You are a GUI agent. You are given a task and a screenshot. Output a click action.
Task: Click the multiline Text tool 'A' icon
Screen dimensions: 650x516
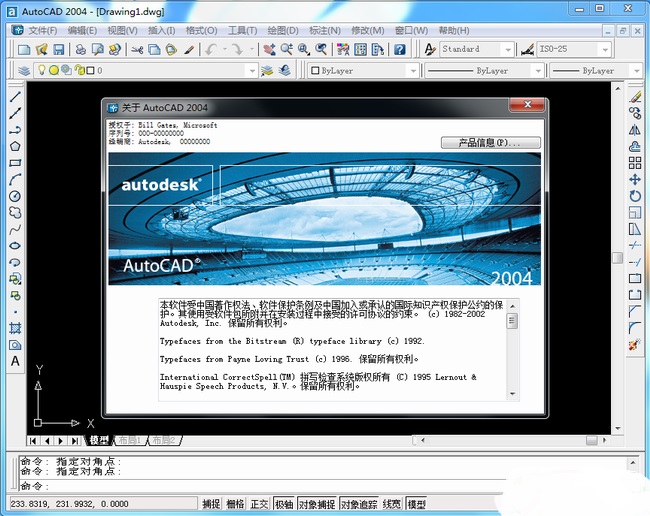coord(15,361)
